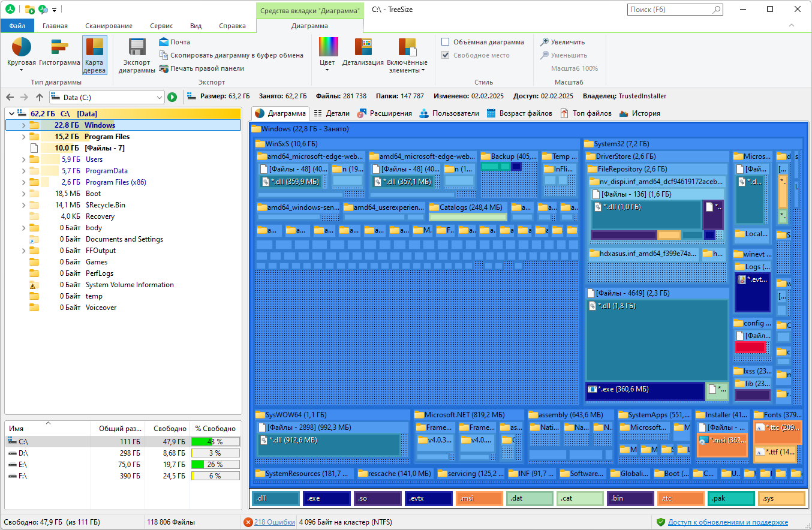812x530 pixels.
Task: Click the back navigation arrow
Action: pyautogui.click(x=9, y=97)
